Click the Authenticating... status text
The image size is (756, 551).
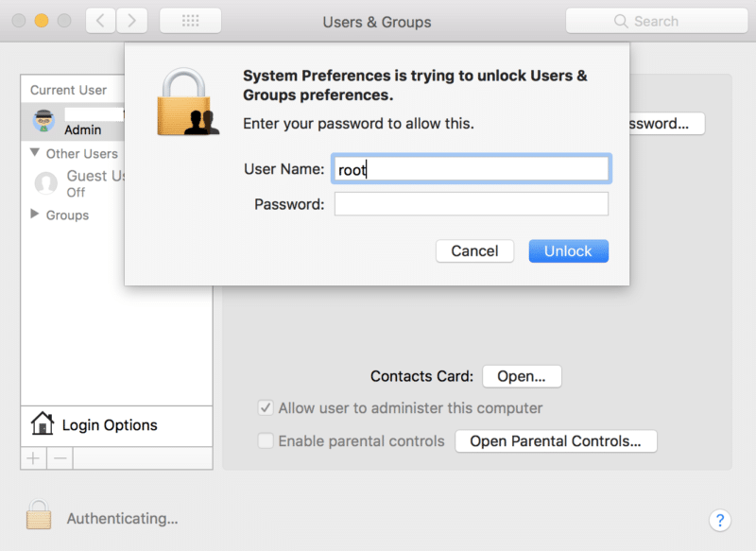123,519
